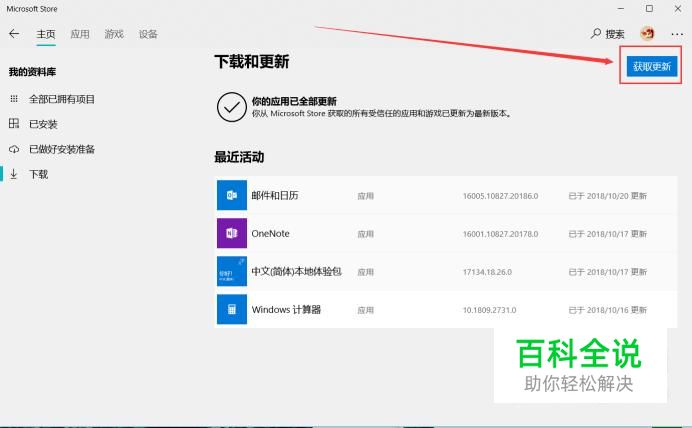Open the 中文(简体)本地体验包 entry name
692x428 pixels.
(x=297, y=271)
